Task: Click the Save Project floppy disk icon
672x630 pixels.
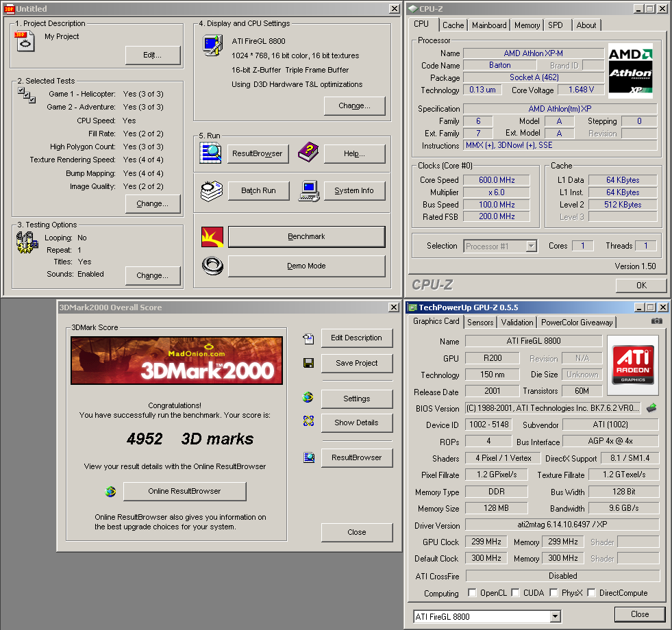Action: point(308,363)
